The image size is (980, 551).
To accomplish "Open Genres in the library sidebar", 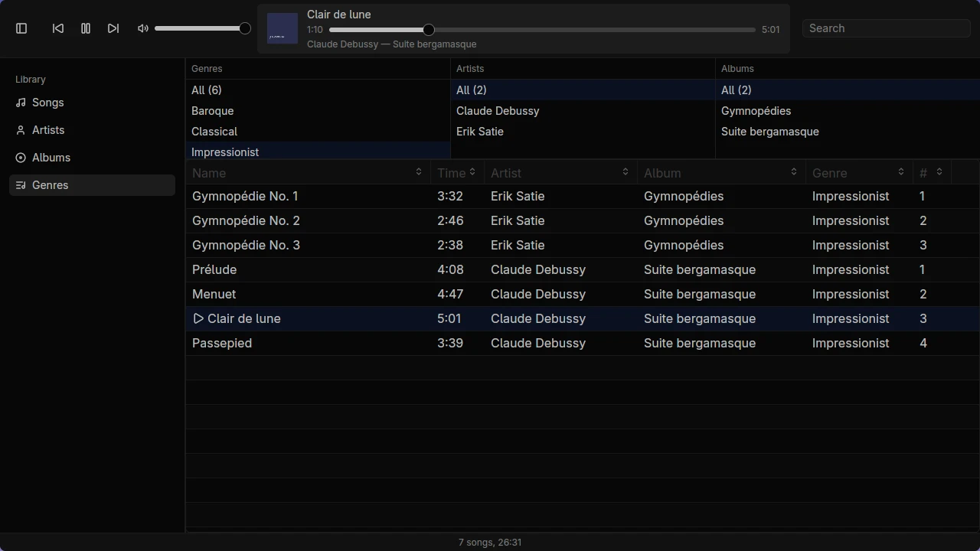I will (92, 185).
